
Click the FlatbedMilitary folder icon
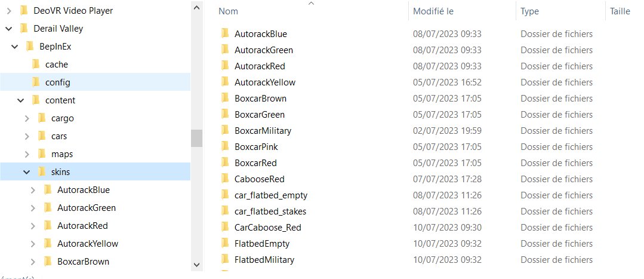[x=224, y=259]
